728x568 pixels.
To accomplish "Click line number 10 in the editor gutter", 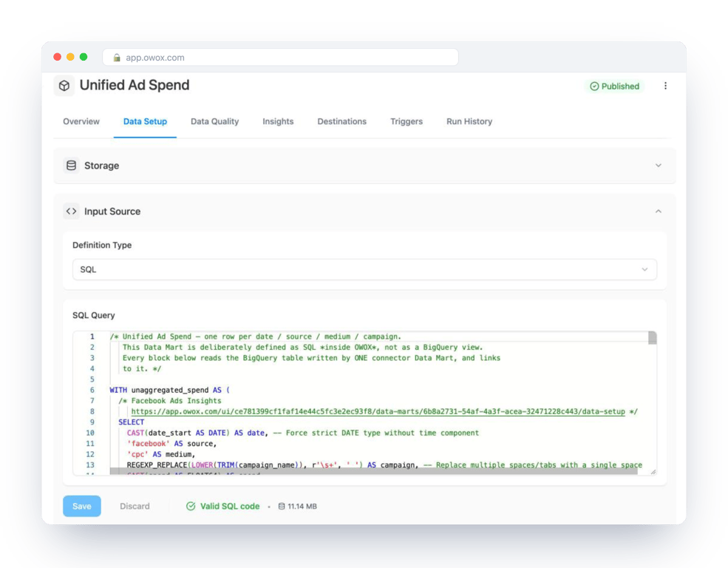I will pyautogui.click(x=90, y=433).
